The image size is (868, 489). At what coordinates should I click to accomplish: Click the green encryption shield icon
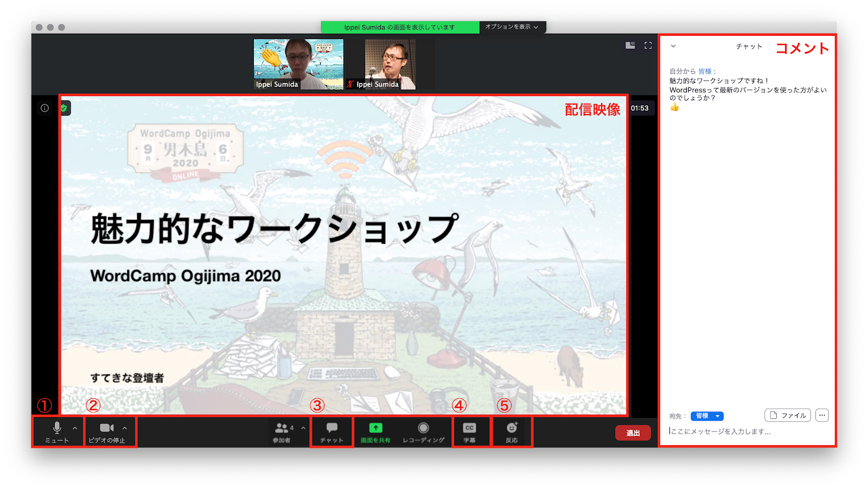[64, 108]
